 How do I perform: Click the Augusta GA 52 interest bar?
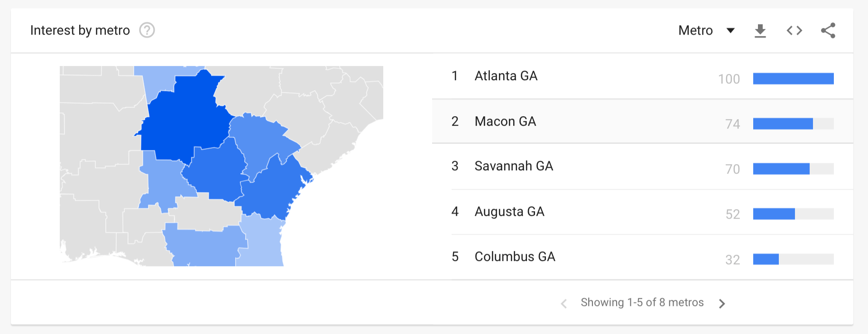[x=774, y=214]
